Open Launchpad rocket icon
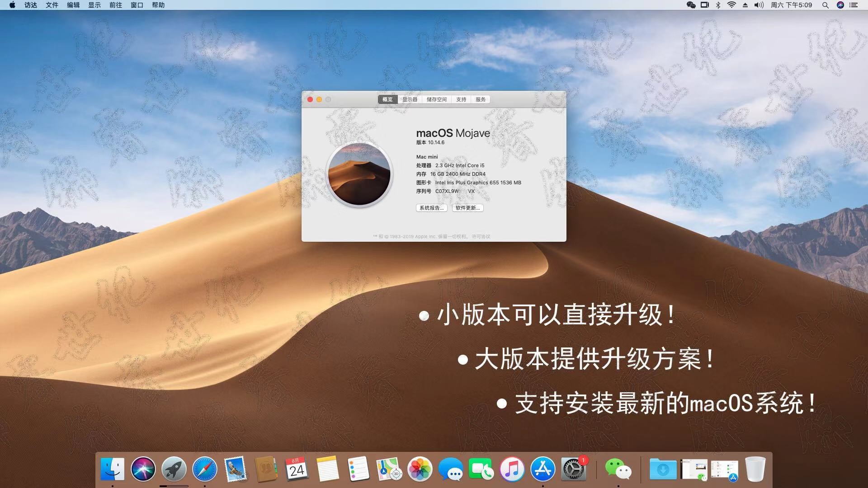 [x=174, y=469]
